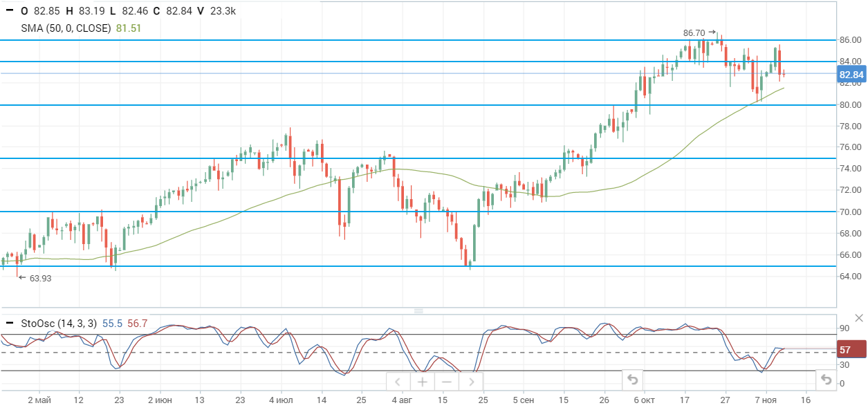
Task: Click the red oscillator value tag 57
Action: 851,349
